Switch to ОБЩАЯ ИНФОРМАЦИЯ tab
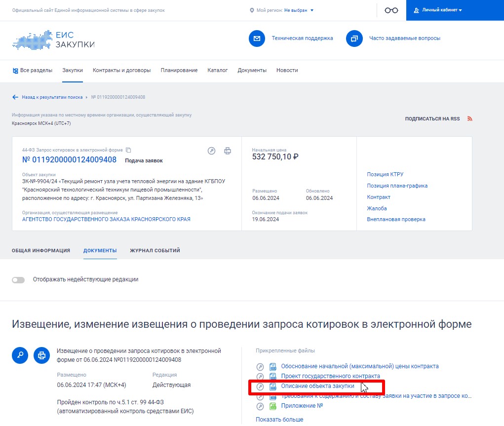Image resolution: width=504 pixels, height=426 pixels. (41, 250)
